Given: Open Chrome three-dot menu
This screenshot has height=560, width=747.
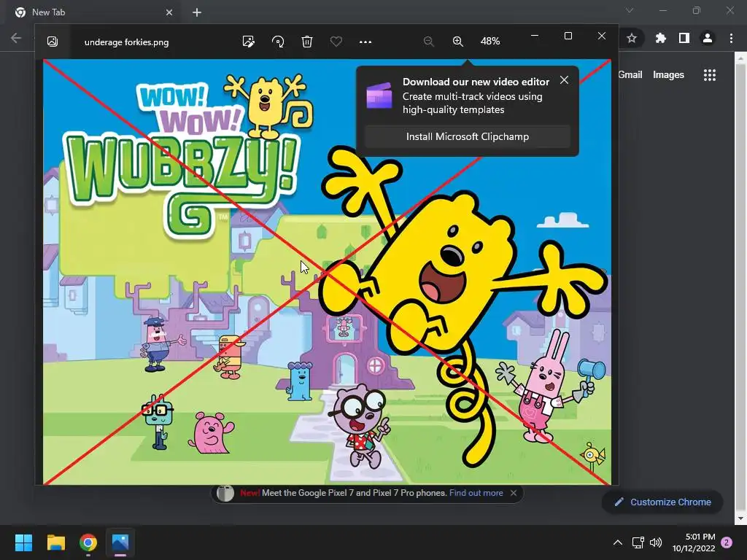Looking at the screenshot, I should pyautogui.click(x=731, y=38).
